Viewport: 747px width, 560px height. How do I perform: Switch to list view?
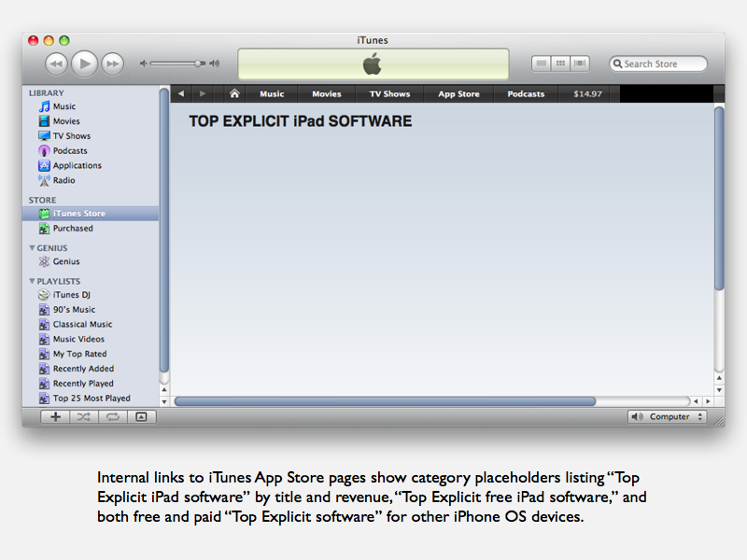click(x=542, y=63)
